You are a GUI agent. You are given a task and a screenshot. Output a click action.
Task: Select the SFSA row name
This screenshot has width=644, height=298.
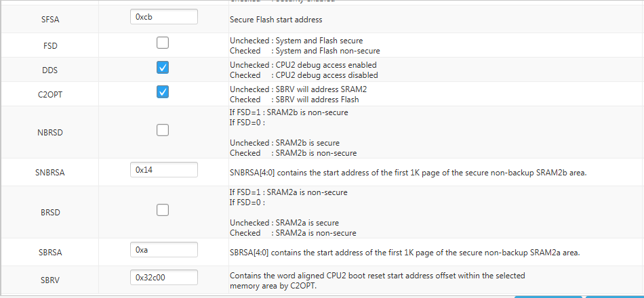pyautogui.click(x=49, y=19)
